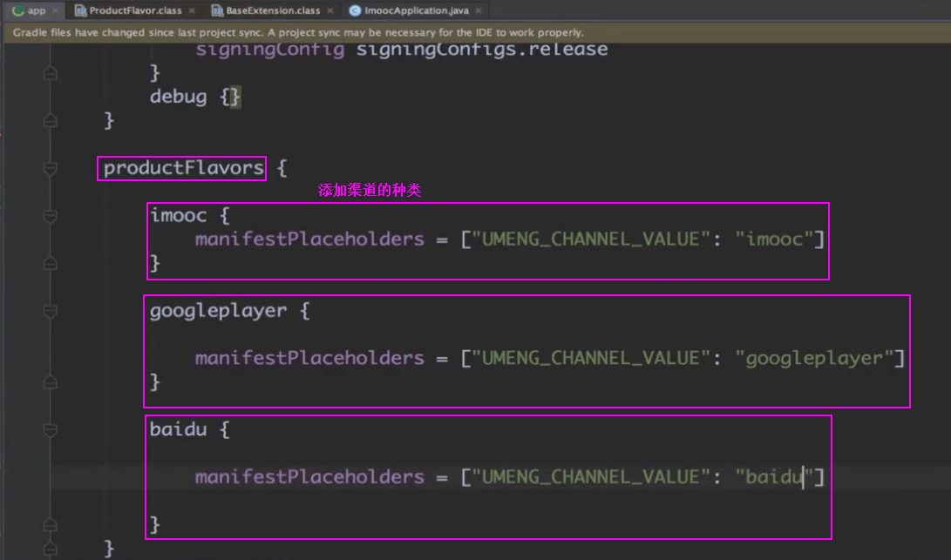Click manifestPlaceholders inside the imooc block

tap(309, 239)
